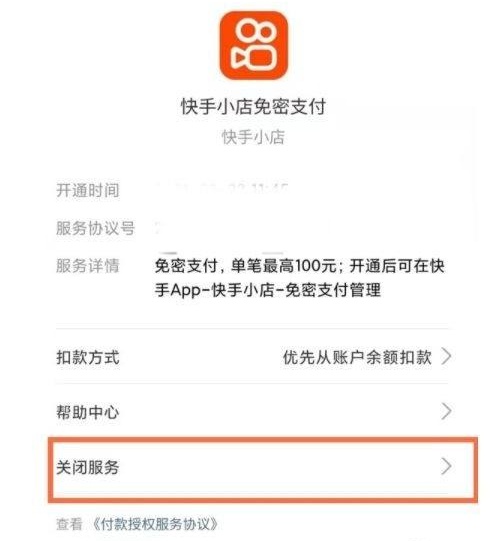This screenshot has height=541, width=492.
Task: Select the 服务协议号 label
Action: tap(95, 228)
